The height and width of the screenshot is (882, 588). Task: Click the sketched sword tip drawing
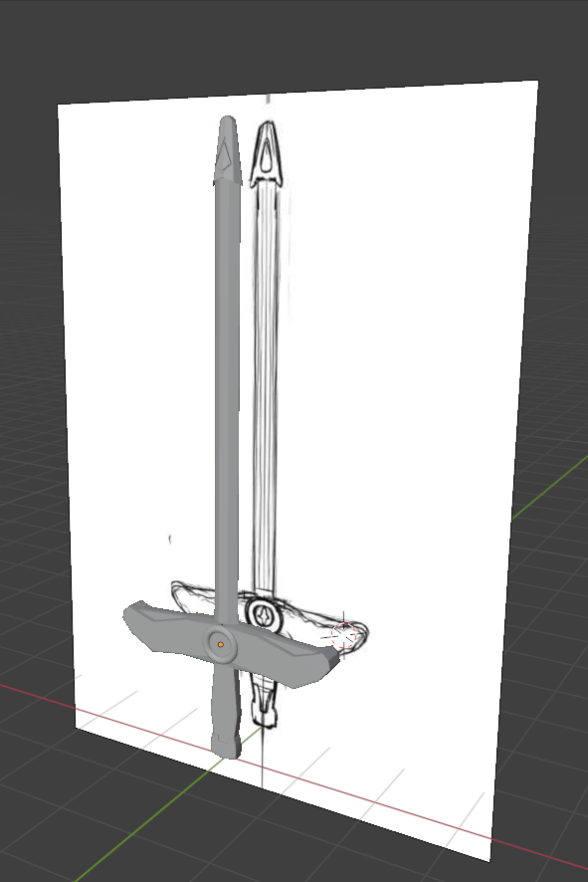267,153
